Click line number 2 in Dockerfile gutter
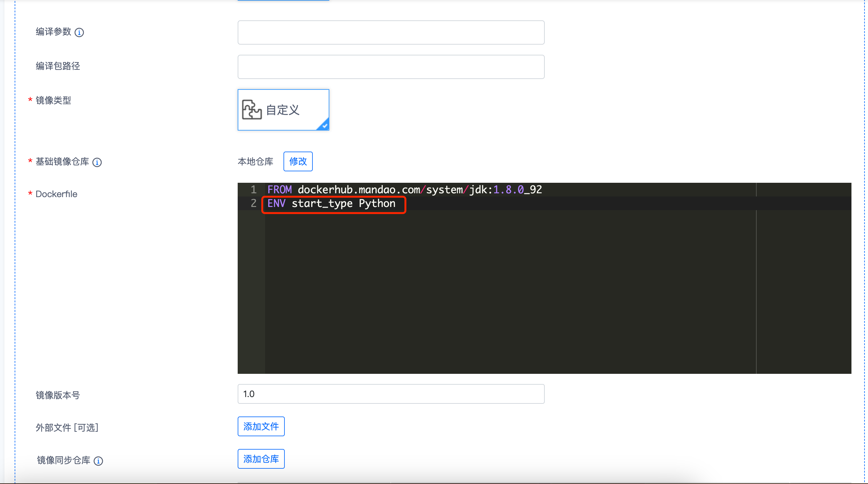 (x=253, y=203)
